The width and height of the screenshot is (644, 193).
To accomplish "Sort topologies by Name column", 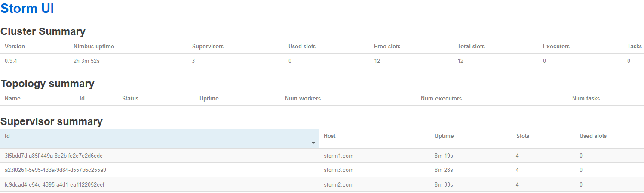I will coord(12,98).
